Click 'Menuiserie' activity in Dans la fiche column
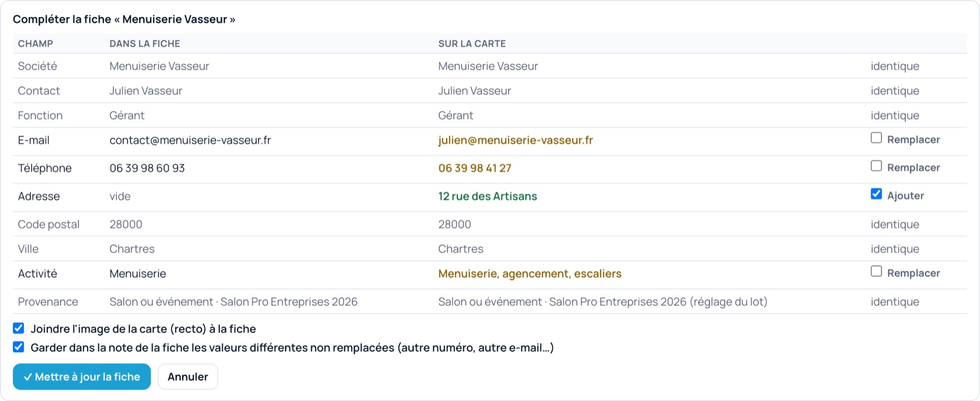Viewport: 980px width, 401px height. 138,274
